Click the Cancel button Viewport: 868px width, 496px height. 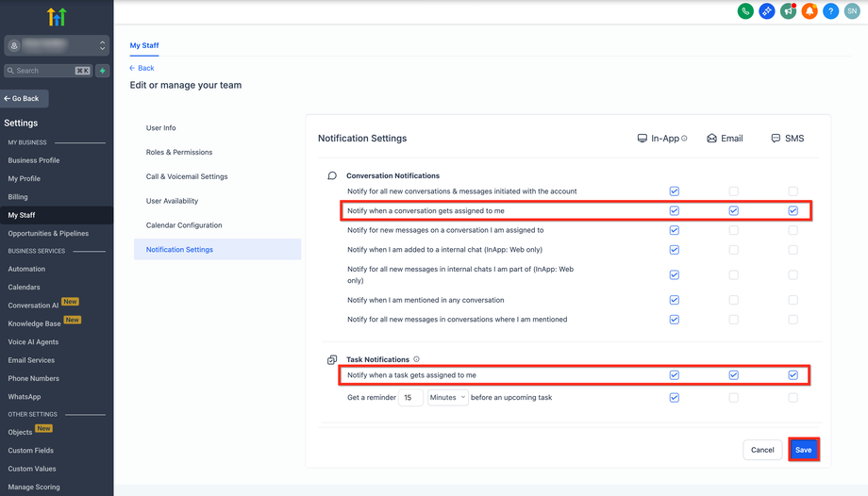(x=762, y=450)
